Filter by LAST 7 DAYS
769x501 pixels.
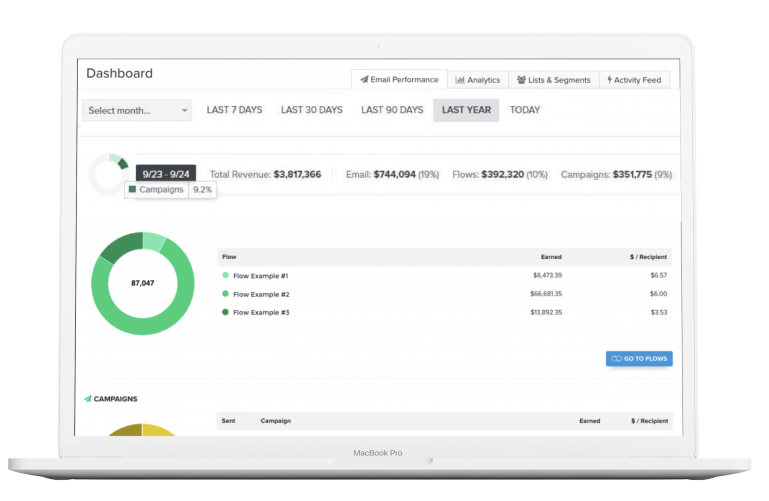(234, 110)
